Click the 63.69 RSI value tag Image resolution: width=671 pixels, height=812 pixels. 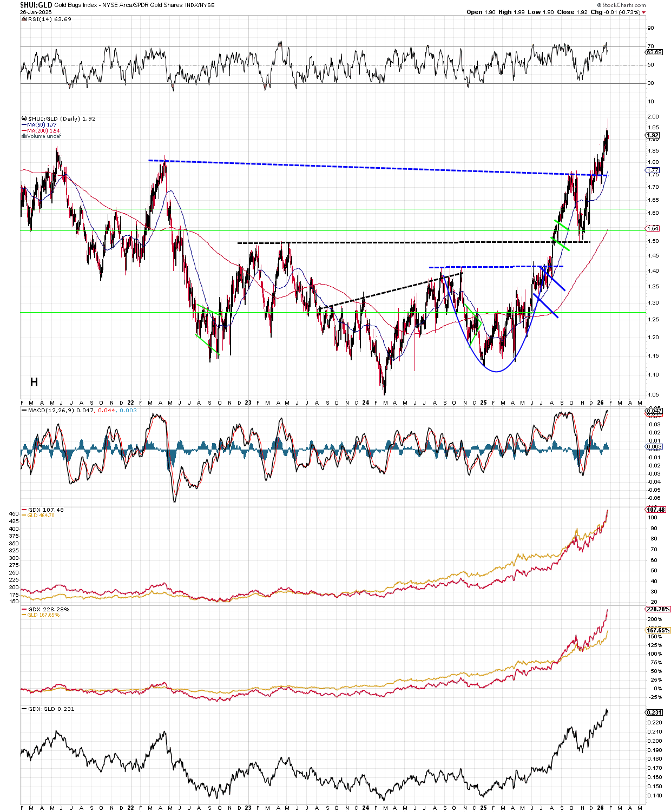pos(654,52)
